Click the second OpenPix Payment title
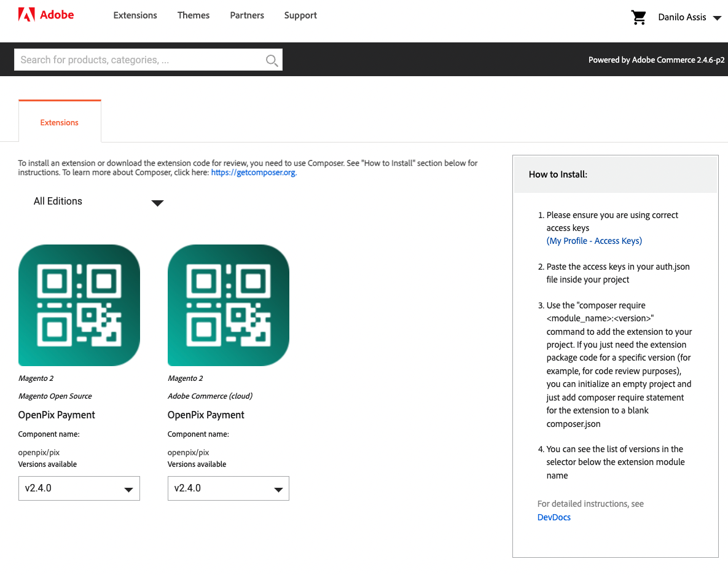 pyautogui.click(x=206, y=415)
